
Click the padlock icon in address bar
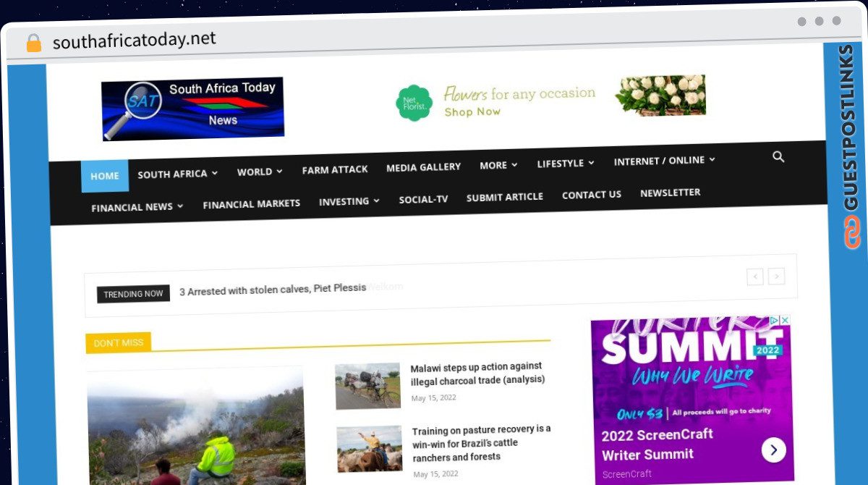coord(34,43)
